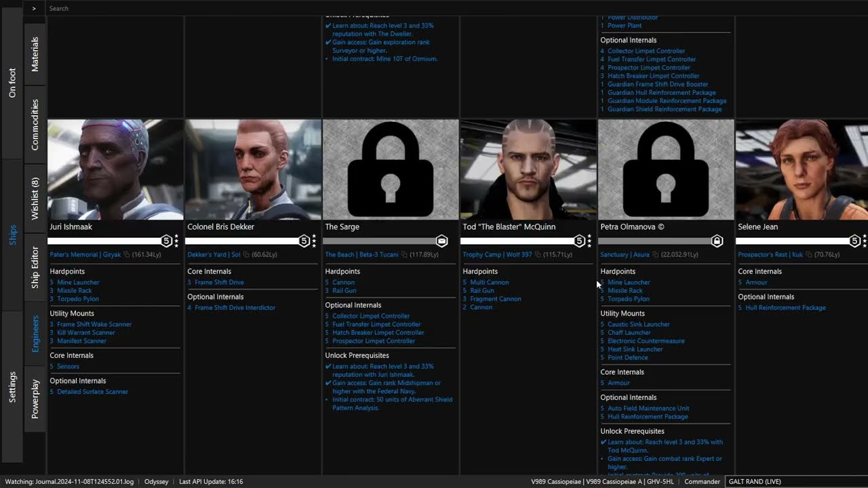Expand the sidebar with the > arrow
Image resolution: width=868 pixels, height=488 pixels.
pyautogui.click(x=34, y=8)
